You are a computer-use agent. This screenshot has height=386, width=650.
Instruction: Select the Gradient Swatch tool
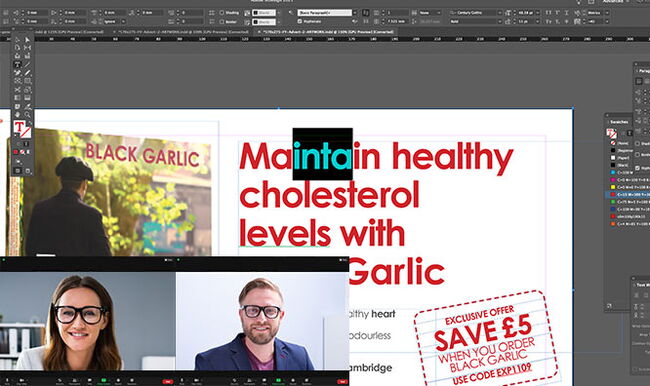17,97
